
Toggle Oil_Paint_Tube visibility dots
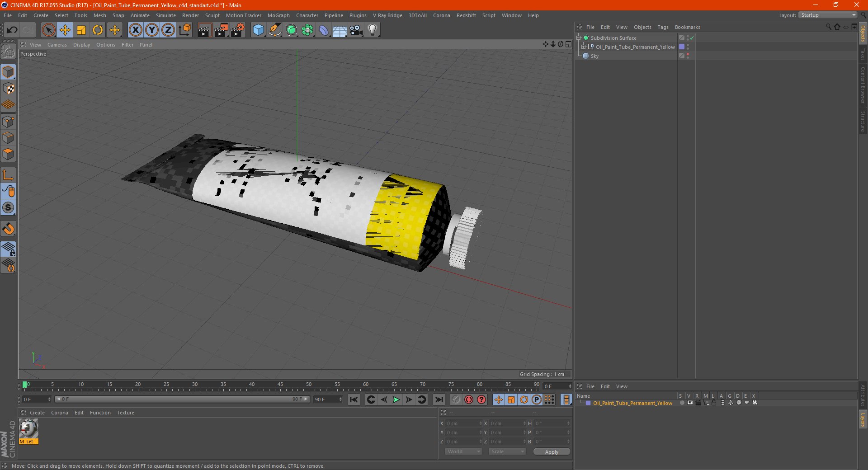pos(688,47)
